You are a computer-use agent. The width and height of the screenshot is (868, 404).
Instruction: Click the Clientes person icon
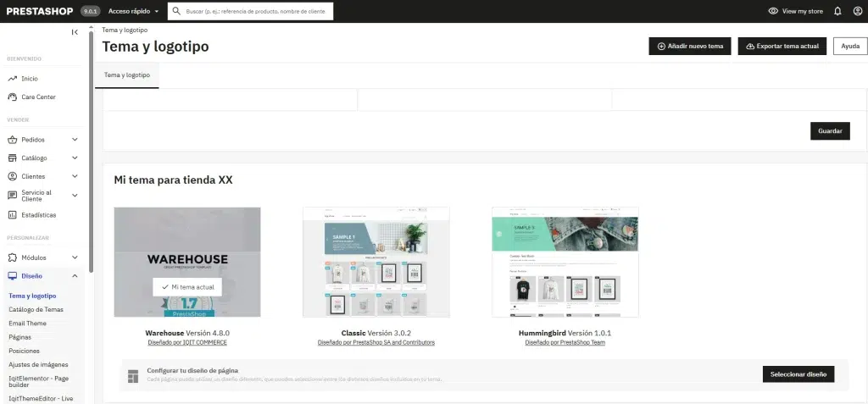pos(12,176)
